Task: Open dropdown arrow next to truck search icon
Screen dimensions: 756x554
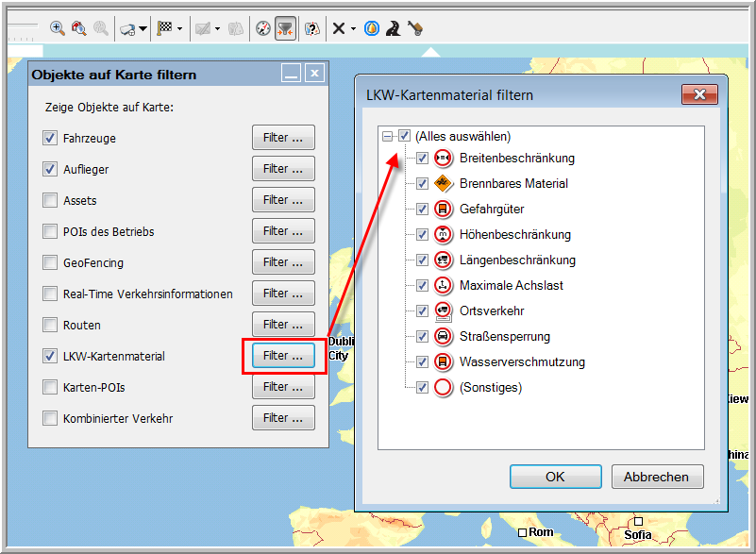Action: pyautogui.click(x=143, y=29)
